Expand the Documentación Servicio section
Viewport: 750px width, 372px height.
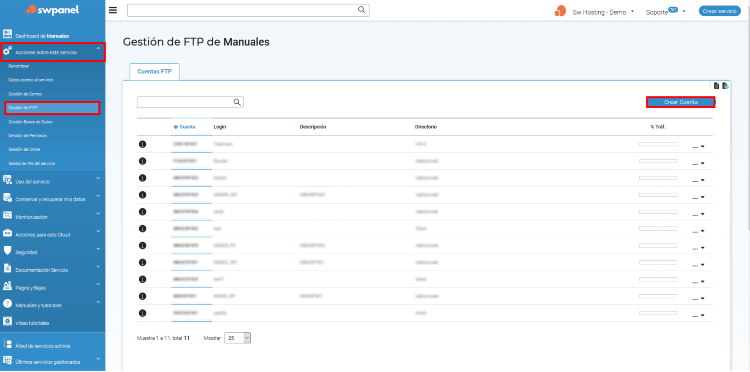pos(98,266)
